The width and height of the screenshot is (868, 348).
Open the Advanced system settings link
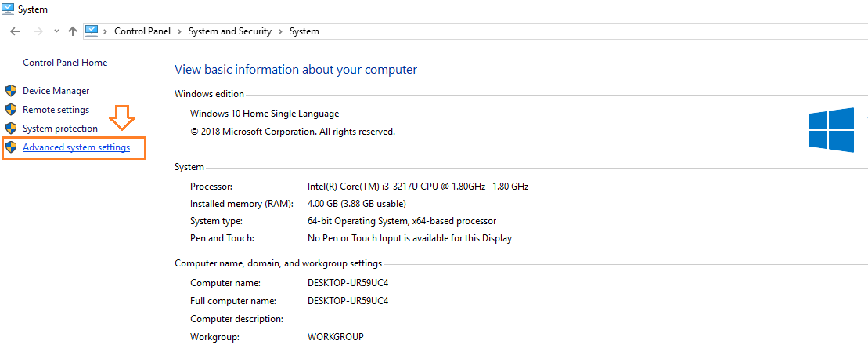point(76,147)
